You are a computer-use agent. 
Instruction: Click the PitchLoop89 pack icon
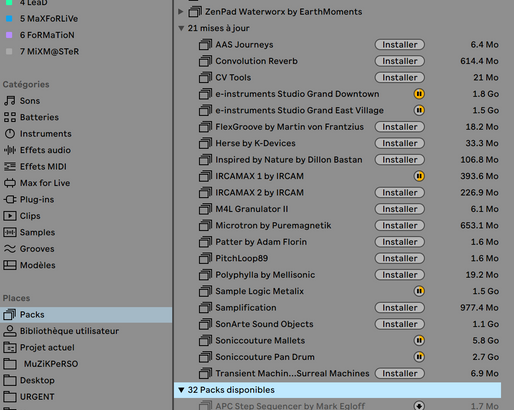pos(205,258)
